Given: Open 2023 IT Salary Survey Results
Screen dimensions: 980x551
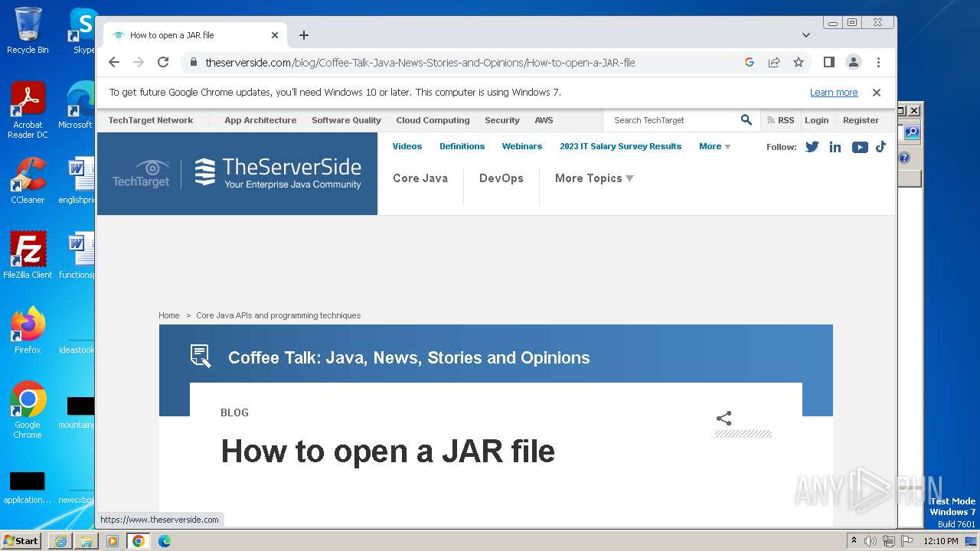Looking at the screenshot, I should pyautogui.click(x=620, y=146).
